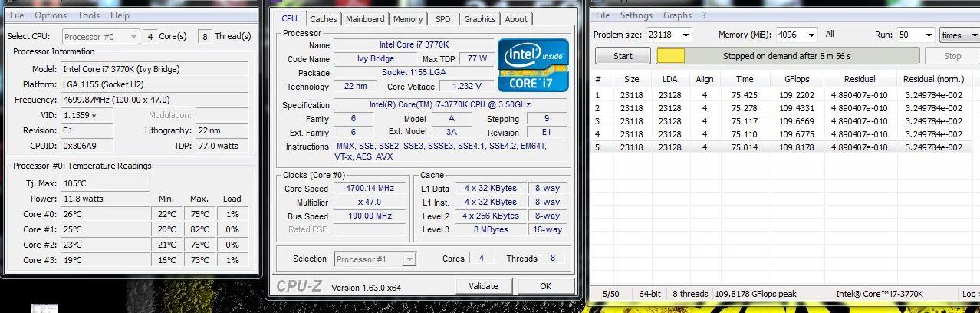Click the Bus Speed value 100.00 MHz
Viewport: 980px width, 313px height.
(370, 216)
